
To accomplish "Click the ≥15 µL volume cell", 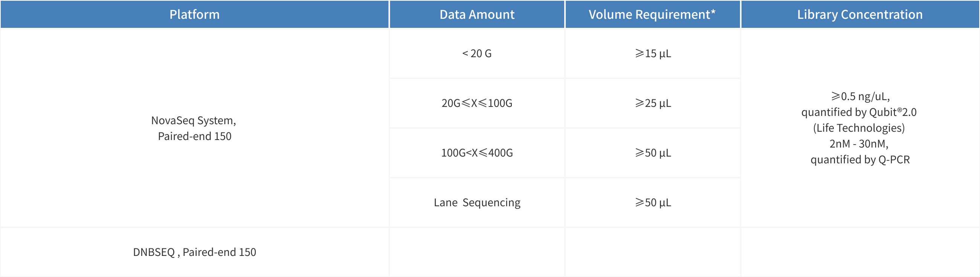I will tap(653, 53).
